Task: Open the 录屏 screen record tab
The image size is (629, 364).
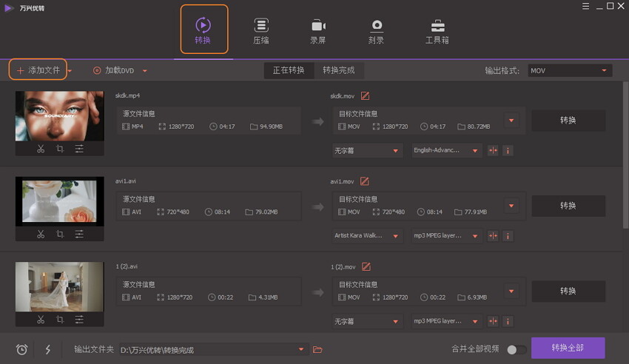Action: [x=318, y=31]
